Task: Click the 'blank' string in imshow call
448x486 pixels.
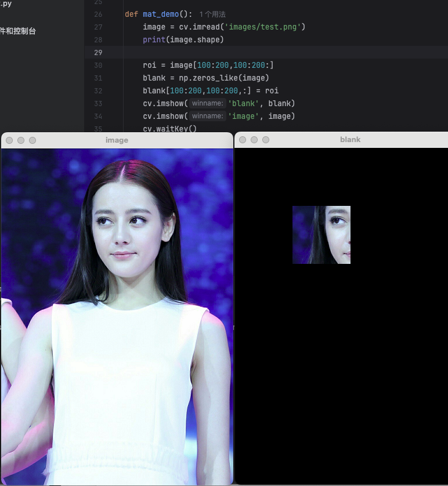Action: (243, 103)
